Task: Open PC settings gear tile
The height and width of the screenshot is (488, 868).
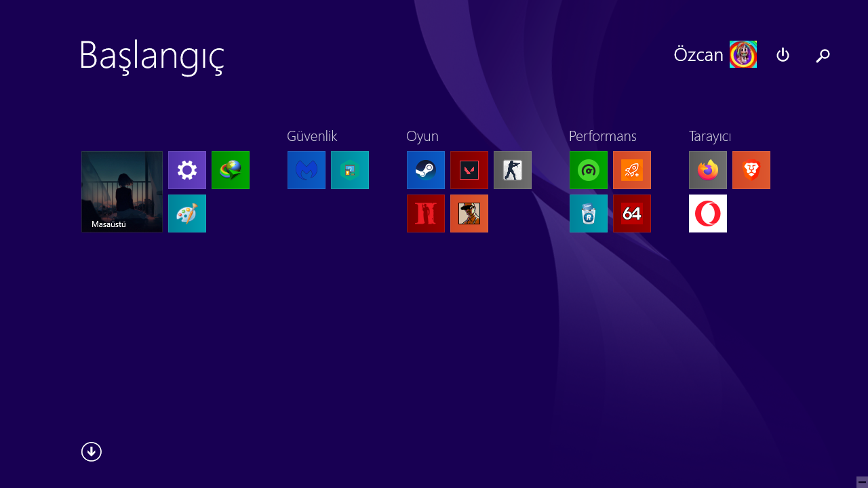Action: click(187, 170)
